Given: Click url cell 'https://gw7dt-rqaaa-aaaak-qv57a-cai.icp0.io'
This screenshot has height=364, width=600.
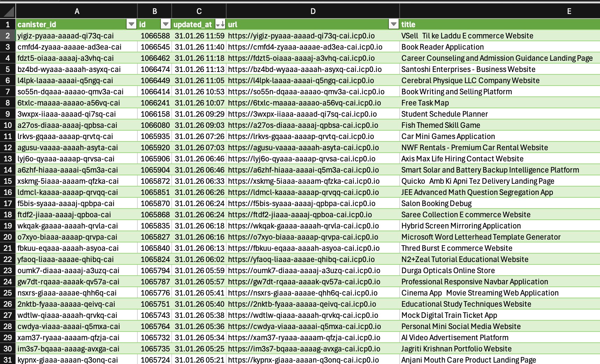Looking at the screenshot, I should tap(313, 282).
